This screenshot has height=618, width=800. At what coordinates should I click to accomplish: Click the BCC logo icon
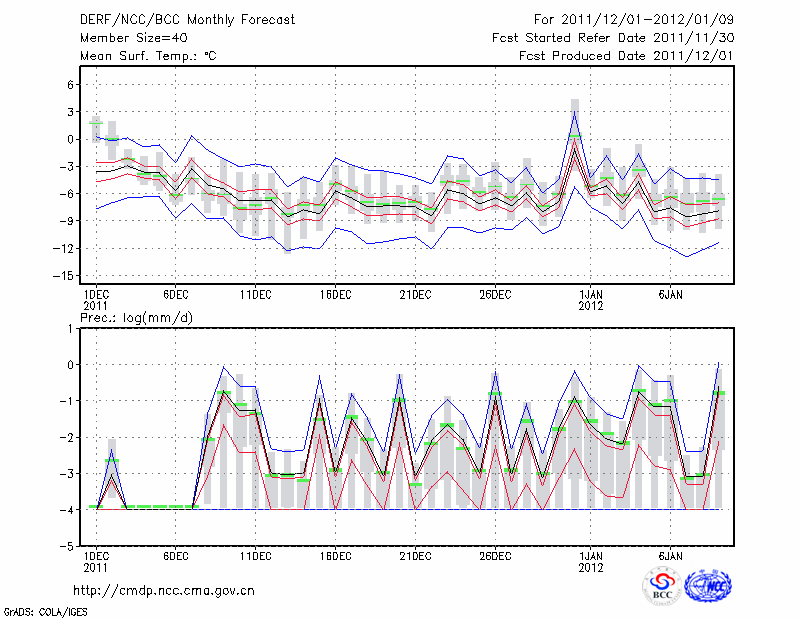point(662,586)
